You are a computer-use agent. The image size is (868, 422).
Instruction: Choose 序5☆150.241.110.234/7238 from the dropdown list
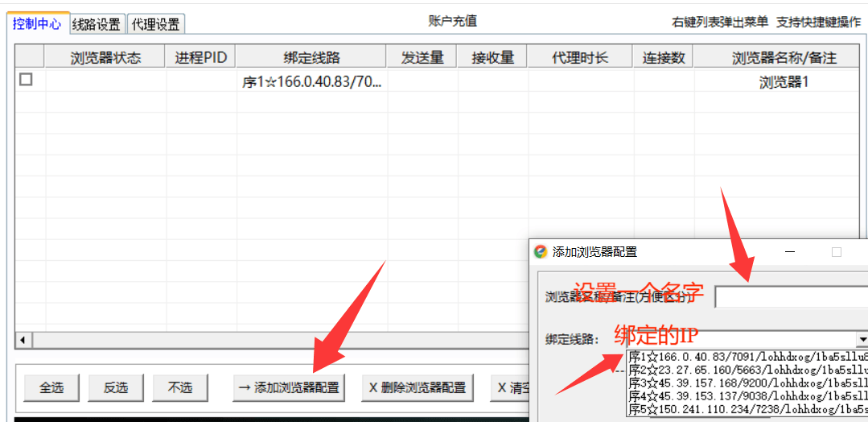click(748, 409)
